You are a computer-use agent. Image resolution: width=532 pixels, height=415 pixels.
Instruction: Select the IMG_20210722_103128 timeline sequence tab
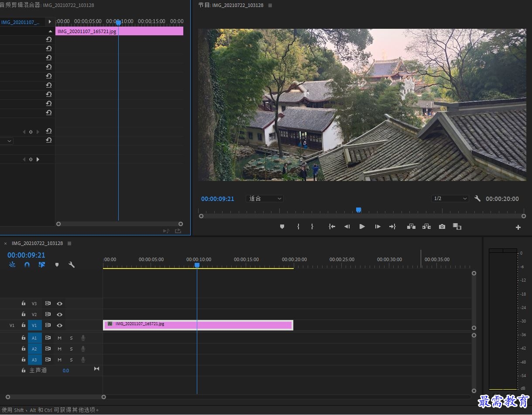click(37, 243)
